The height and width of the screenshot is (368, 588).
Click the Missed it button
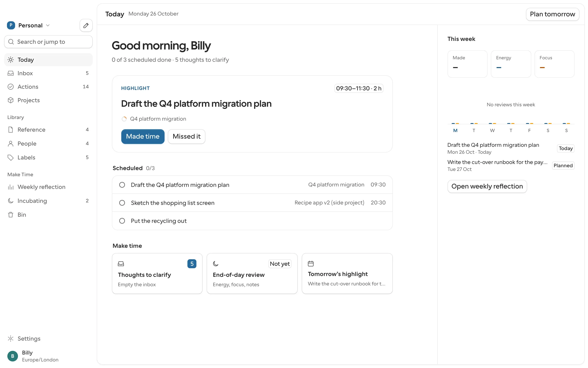pos(187,136)
